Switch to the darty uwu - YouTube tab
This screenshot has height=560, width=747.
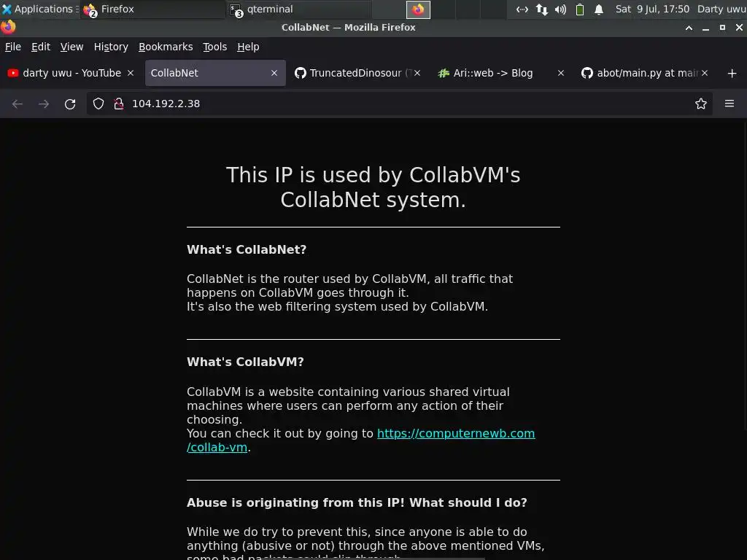(71, 73)
